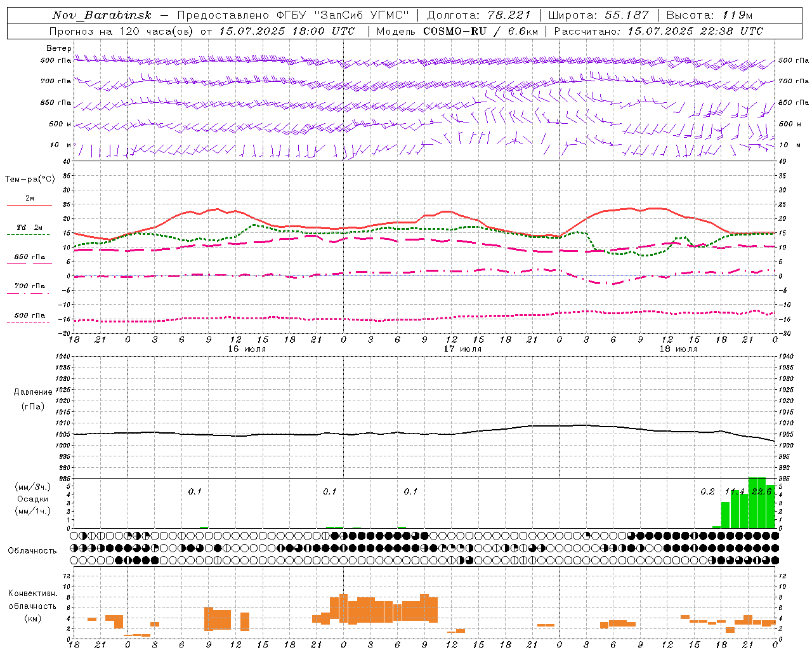This screenshot has width=812, height=650.
Task: Select the text Предоставлено ФГБУ "ЗапСиб УГМС"
Action: coord(294,15)
